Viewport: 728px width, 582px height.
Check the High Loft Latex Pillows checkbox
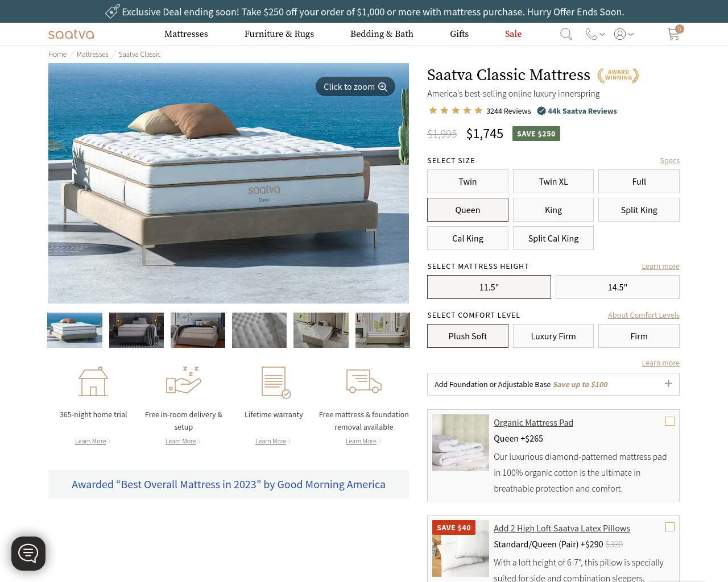tap(670, 527)
